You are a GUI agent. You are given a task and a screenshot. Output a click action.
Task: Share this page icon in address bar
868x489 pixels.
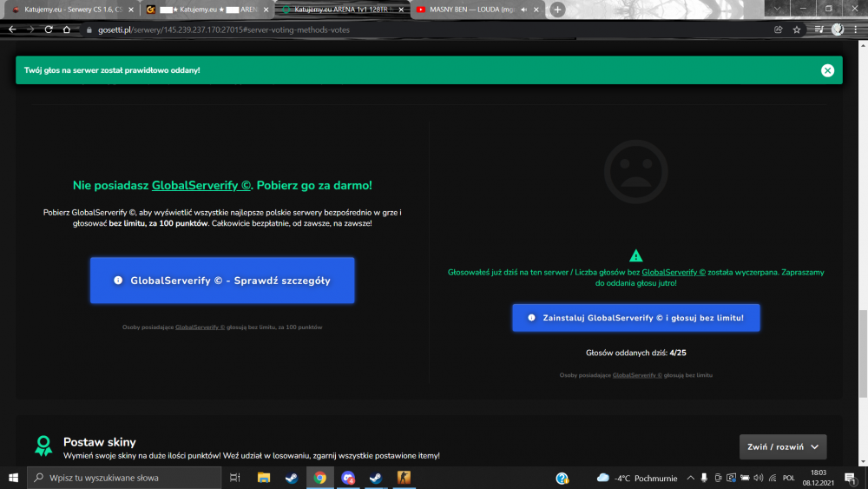click(x=779, y=30)
